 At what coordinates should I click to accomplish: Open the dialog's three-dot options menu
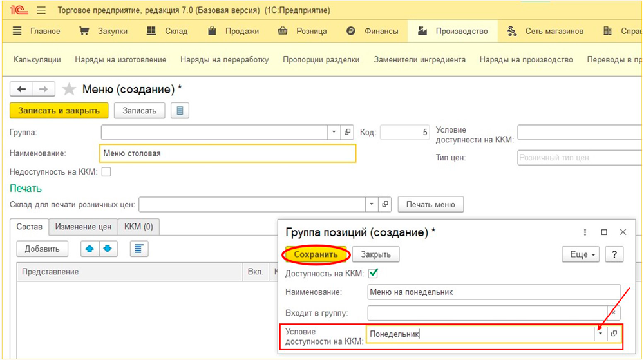tap(585, 232)
